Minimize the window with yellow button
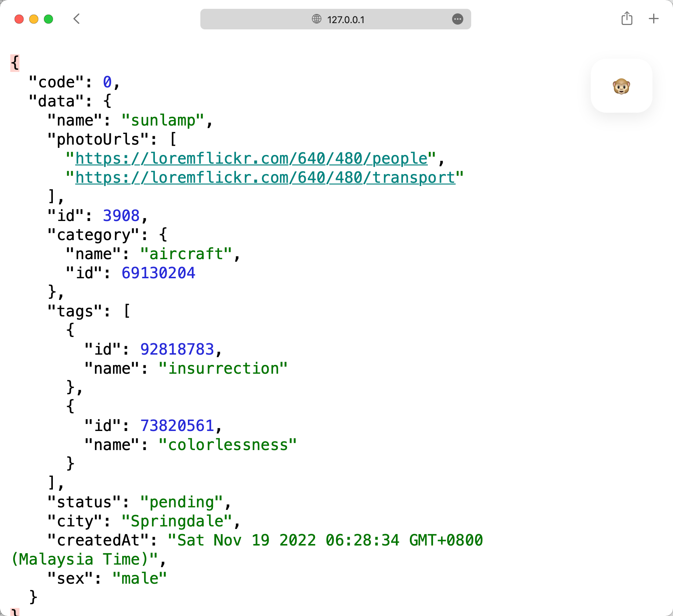The height and width of the screenshot is (616, 673). coord(34,19)
